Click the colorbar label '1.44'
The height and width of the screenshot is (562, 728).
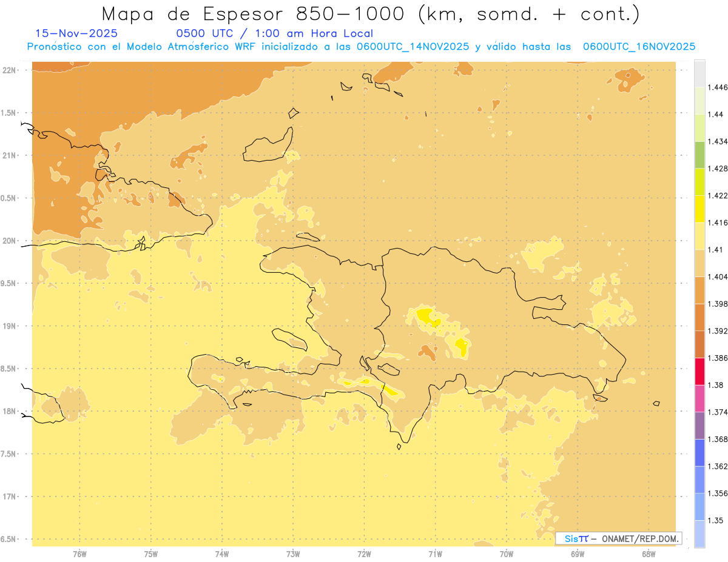[x=716, y=115]
